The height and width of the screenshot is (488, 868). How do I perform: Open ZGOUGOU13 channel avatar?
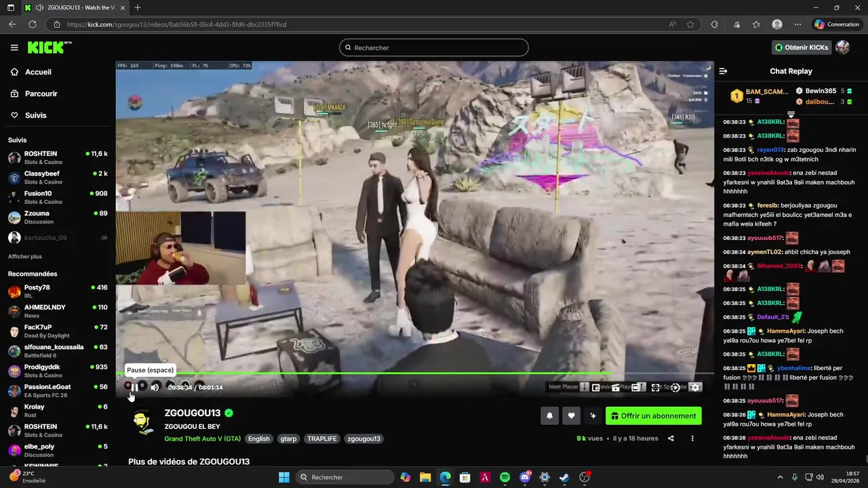(142, 422)
